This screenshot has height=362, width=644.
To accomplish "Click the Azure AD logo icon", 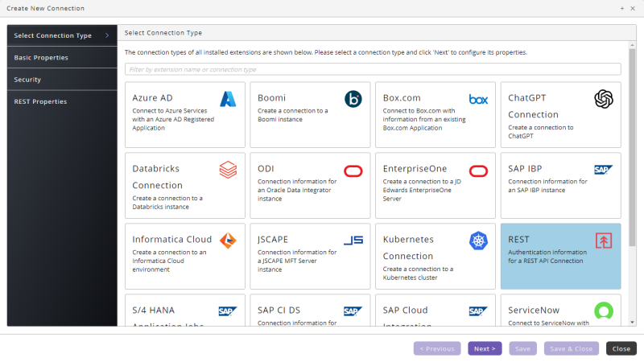I will pos(228,99).
